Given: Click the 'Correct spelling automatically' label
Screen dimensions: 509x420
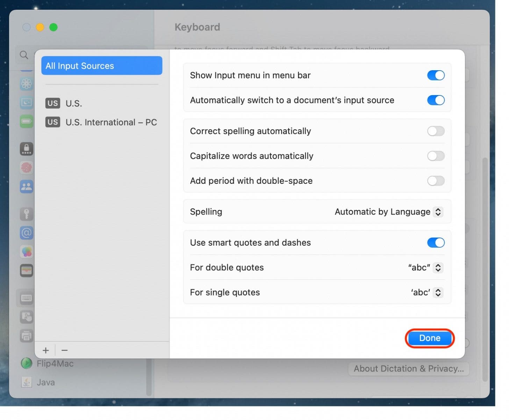Looking at the screenshot, I should click(x=250, y=131).
